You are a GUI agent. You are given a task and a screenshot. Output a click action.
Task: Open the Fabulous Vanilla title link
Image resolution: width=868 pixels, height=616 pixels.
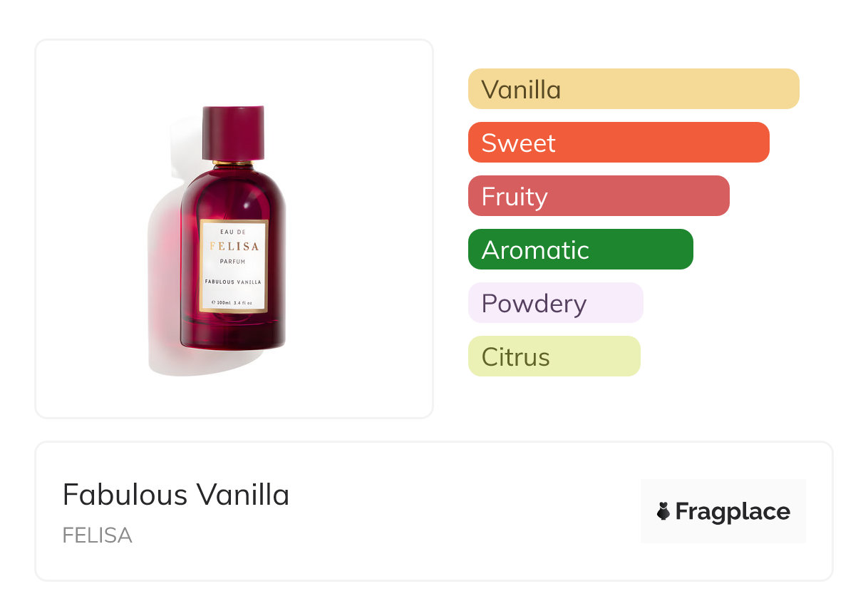[x=176, y=495]
